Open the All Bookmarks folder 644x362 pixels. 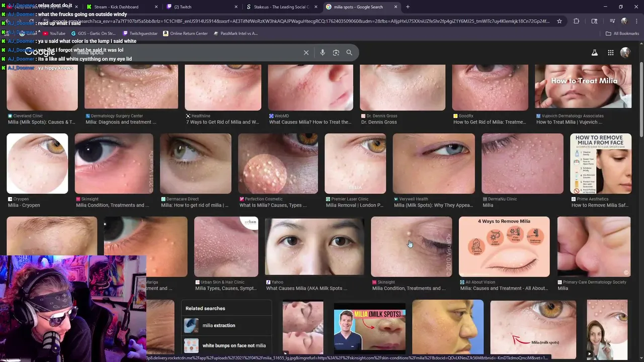click(x=622, y=34)
